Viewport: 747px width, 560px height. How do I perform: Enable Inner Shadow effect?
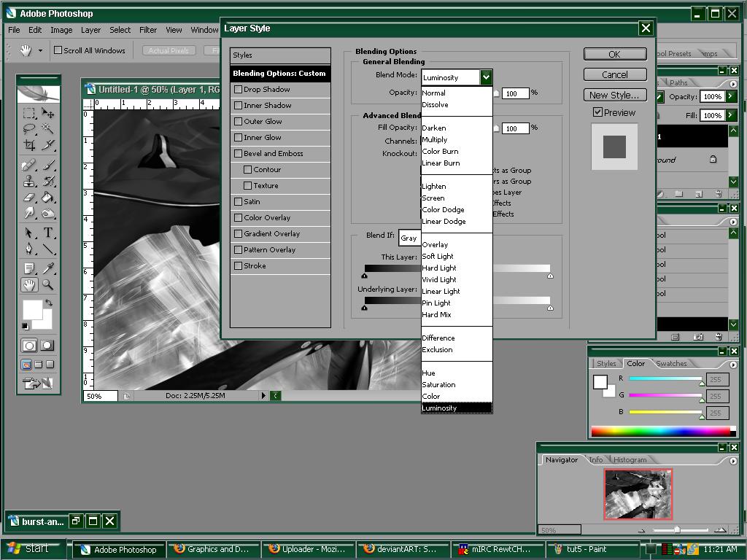[x=239, y=105]
